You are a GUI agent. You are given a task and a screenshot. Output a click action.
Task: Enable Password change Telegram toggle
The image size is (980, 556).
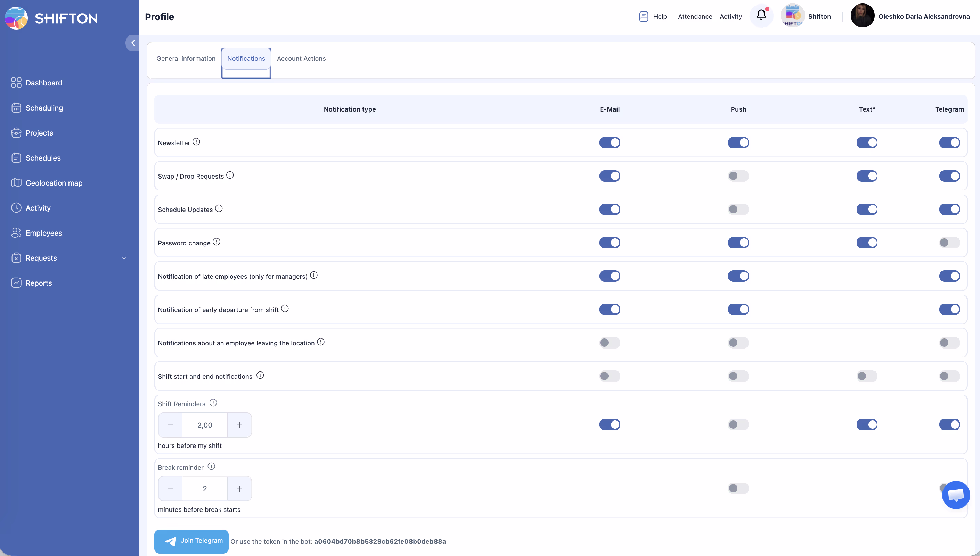point(949,243)
